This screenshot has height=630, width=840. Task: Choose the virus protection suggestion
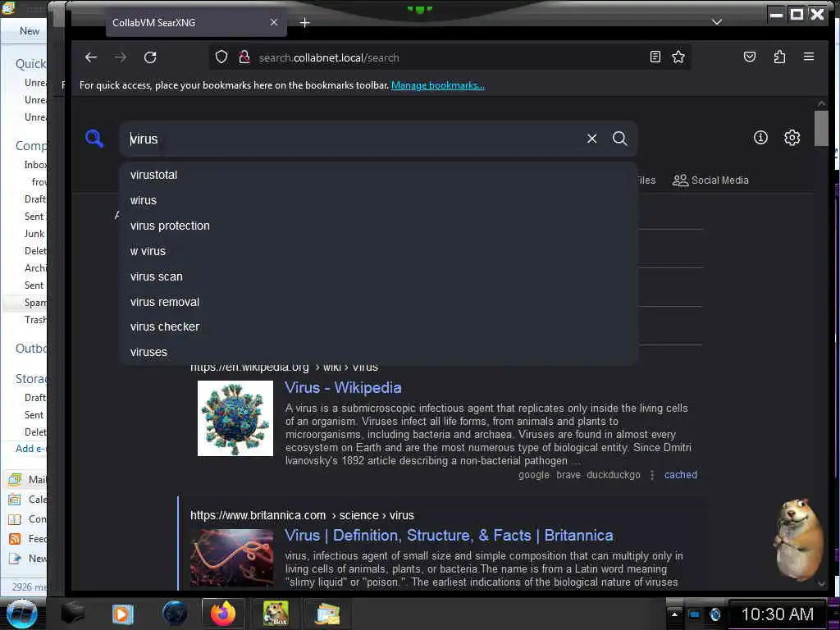tap(378, 226)
